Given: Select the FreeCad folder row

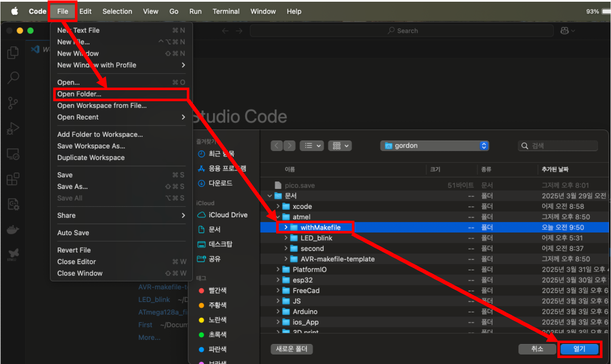Looking at the screenshot, I should pos(434,290).
